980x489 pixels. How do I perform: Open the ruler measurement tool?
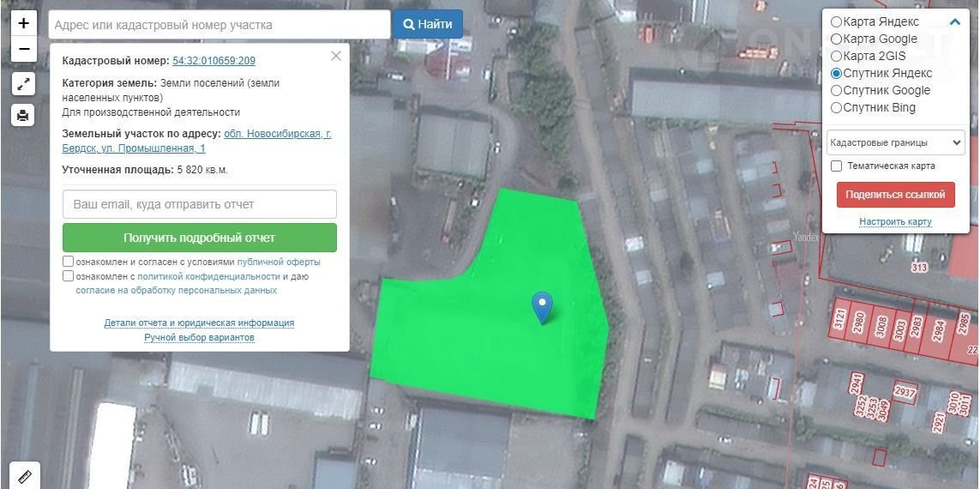pyautogui.click(x=24, y=475)
